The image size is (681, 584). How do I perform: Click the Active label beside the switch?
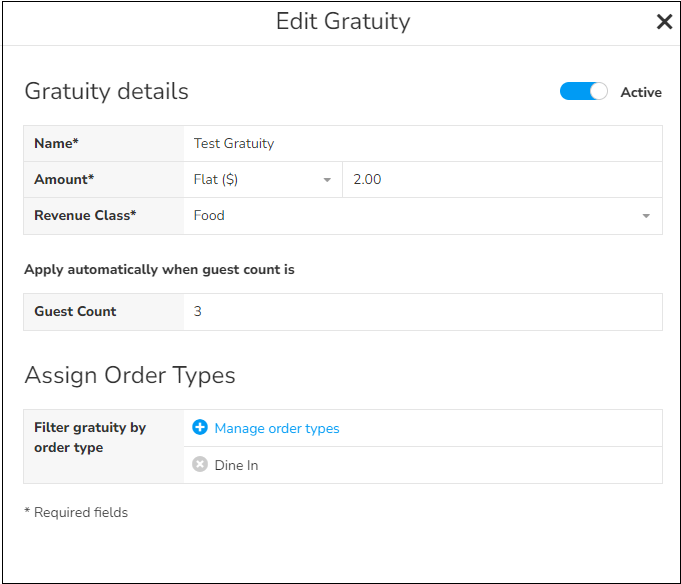[x=641, y=92]
